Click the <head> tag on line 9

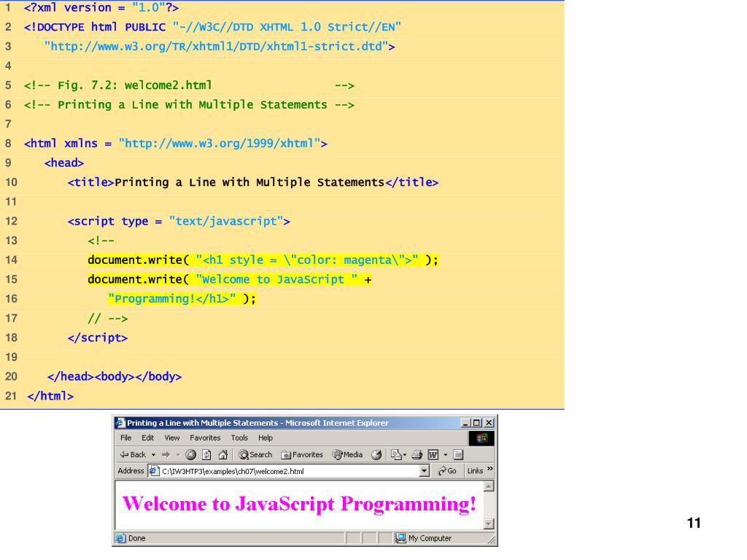click(x=64, y=163)
